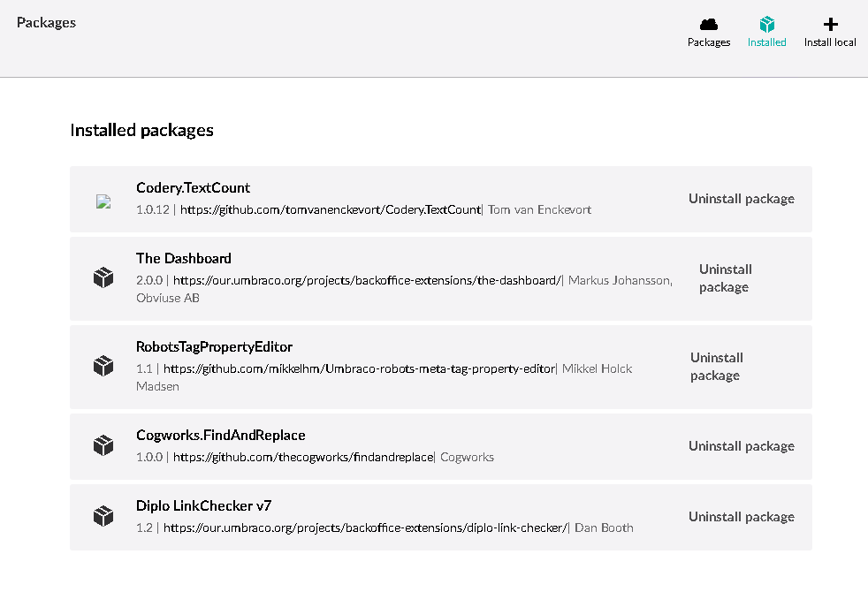This screenshot has height=592, width=868.
Task: Click the Diplo LinkChecker v7 package name
Action: pos(203,505)
